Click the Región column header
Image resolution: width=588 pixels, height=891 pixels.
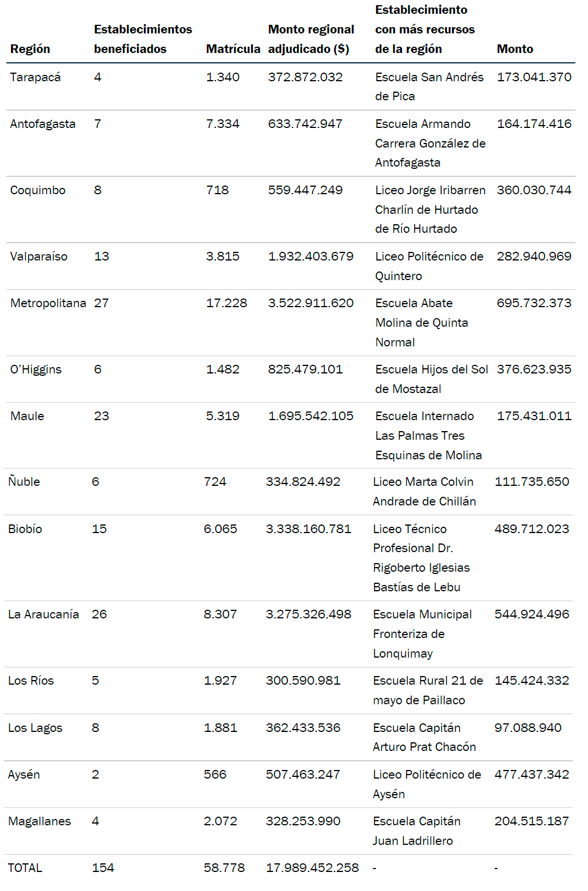30,49
